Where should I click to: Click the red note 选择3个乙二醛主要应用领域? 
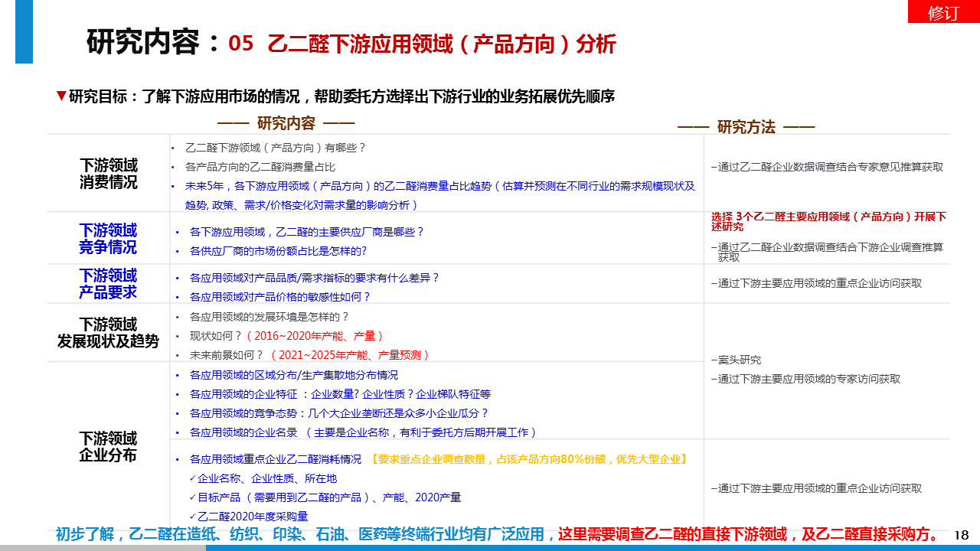point(828,221)
